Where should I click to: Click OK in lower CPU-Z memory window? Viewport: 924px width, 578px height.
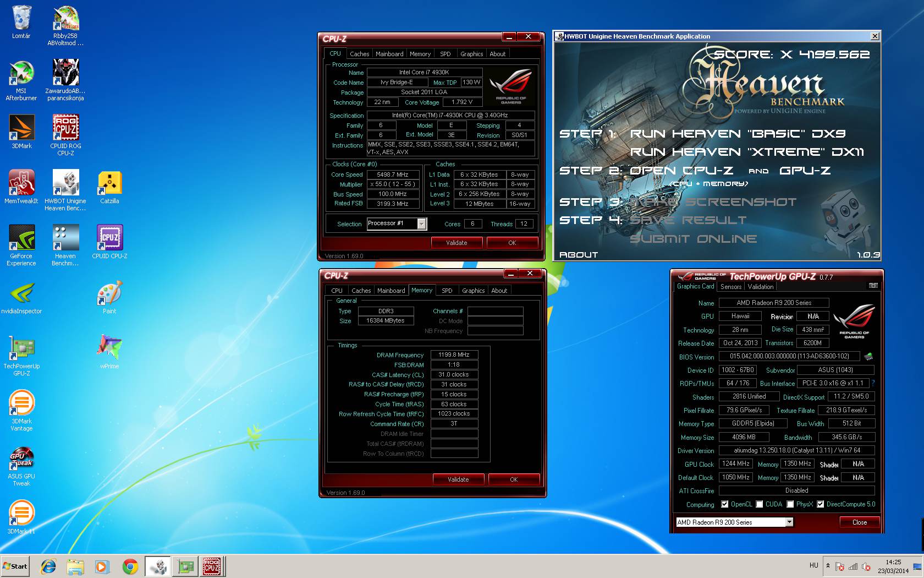[x=514, y=479]
